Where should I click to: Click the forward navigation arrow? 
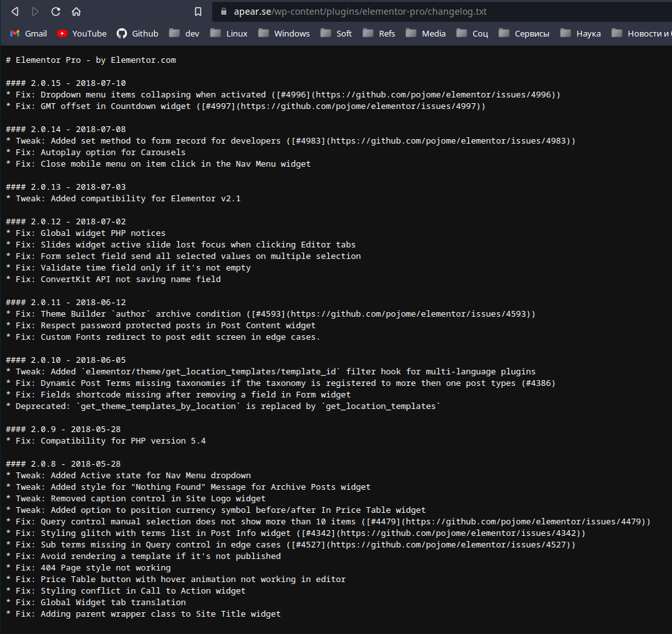click(x=36, y=11)
